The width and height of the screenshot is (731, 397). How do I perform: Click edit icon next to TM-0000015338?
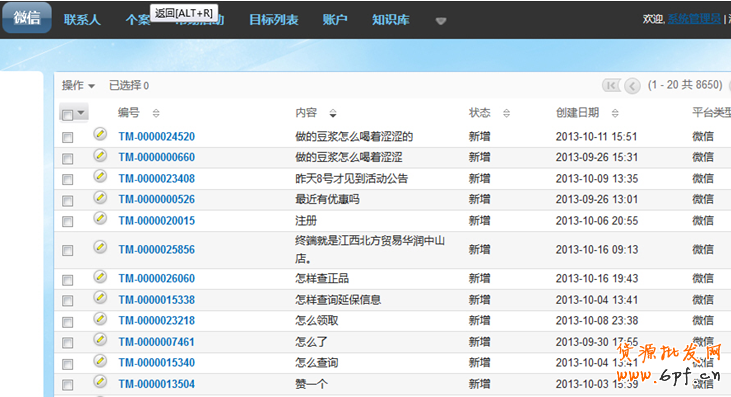coord(100,297)
